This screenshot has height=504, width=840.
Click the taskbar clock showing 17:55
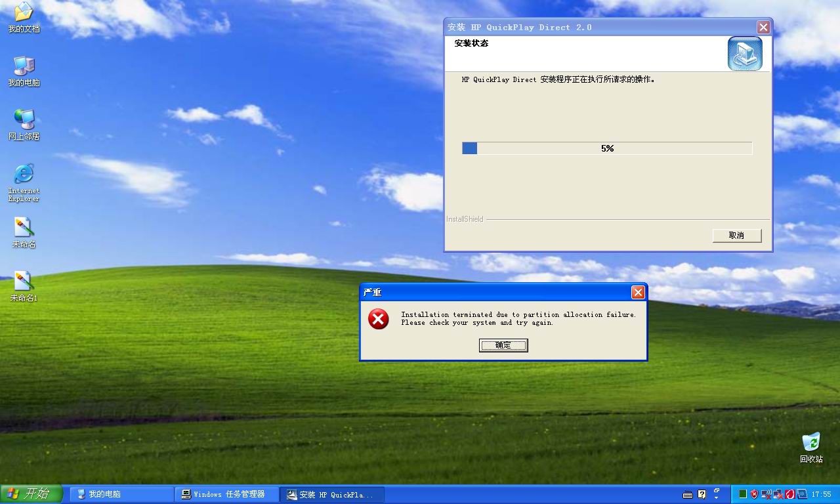(822, 494)
